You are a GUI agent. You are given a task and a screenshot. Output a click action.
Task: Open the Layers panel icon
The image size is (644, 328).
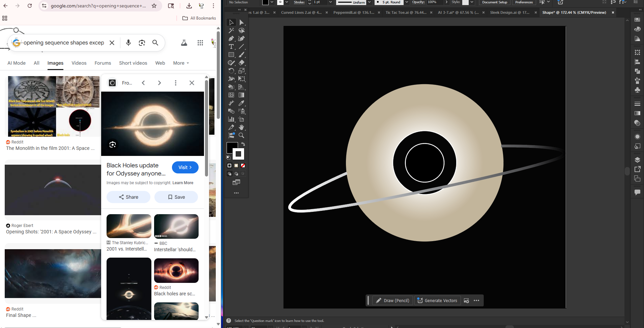click(637, 160)
